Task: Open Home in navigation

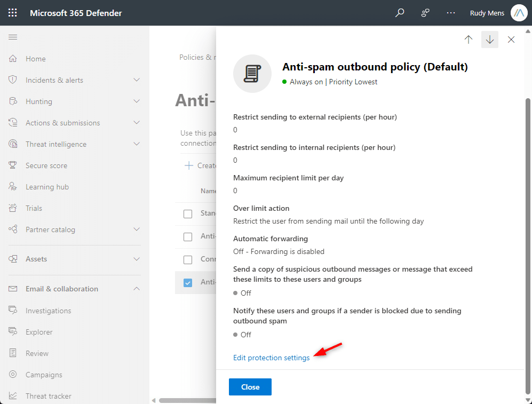Action: point(36,59)
